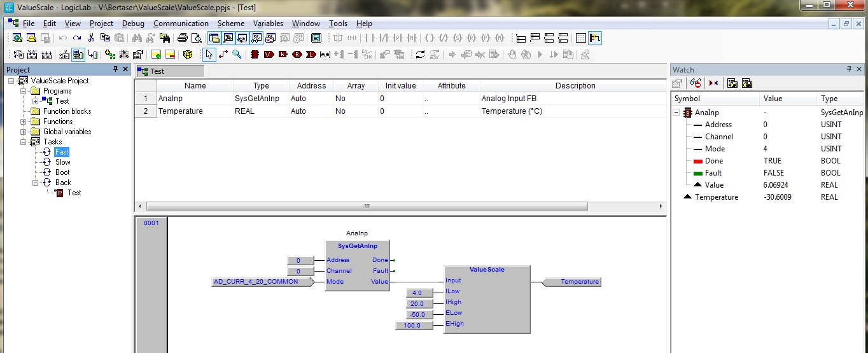Click the New project toolbar icon

click(17, 38)
